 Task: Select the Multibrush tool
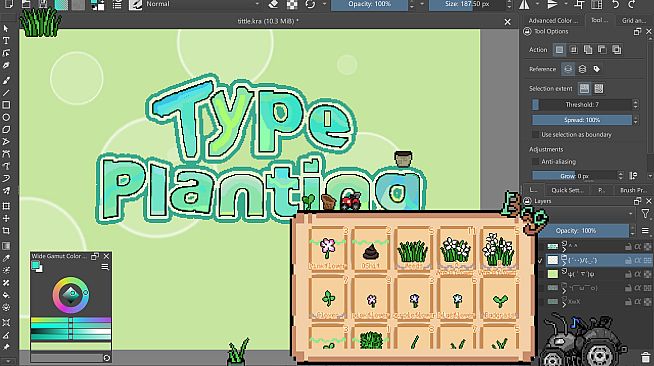click(6, 191)
